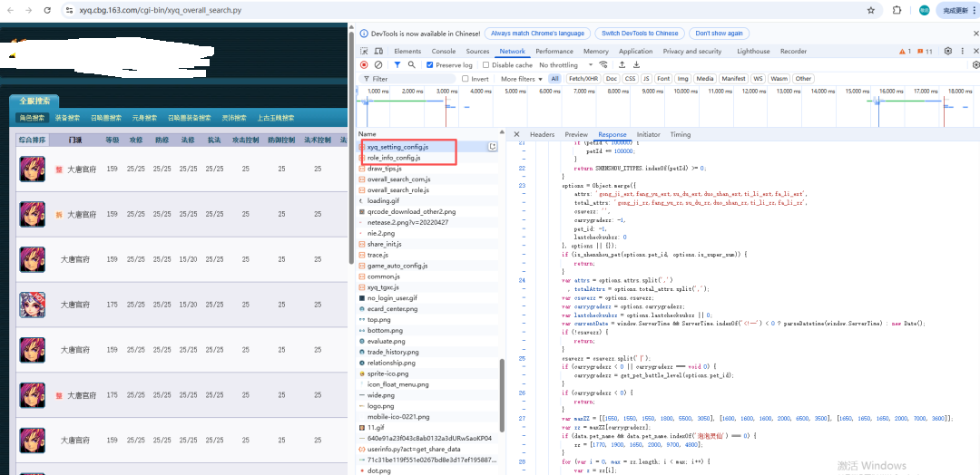Open the Application panel tab
Screen dimensions: 980x475
pyautogui.click(x=635, y=51)
